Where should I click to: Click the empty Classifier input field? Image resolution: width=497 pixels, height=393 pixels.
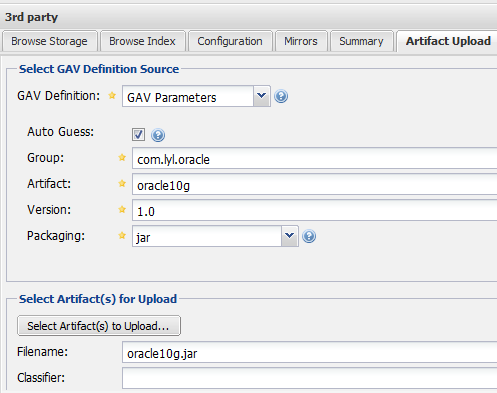[x=310, y=378]
